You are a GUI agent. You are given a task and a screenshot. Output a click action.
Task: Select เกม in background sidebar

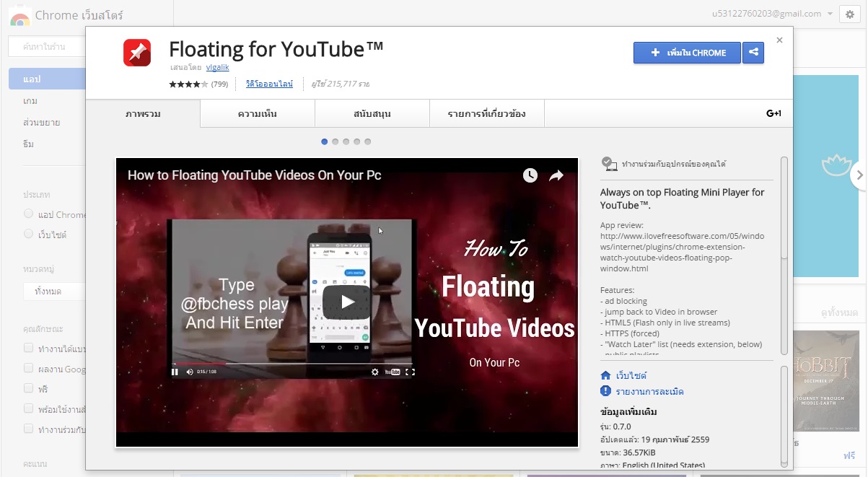[30, 100]
